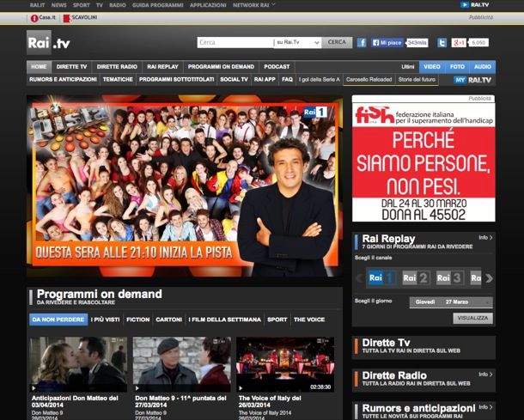Screen dimensions: 524x420
Task: Click APPLICAZIONI in top bar
Action: pyautogui.click(x=208, y=5)
